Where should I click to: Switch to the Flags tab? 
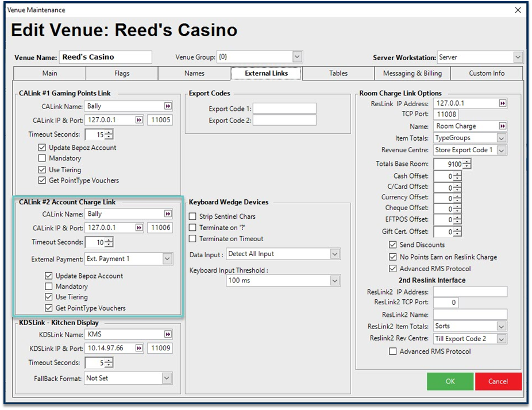pyautogui.click(x=122, y=74)
